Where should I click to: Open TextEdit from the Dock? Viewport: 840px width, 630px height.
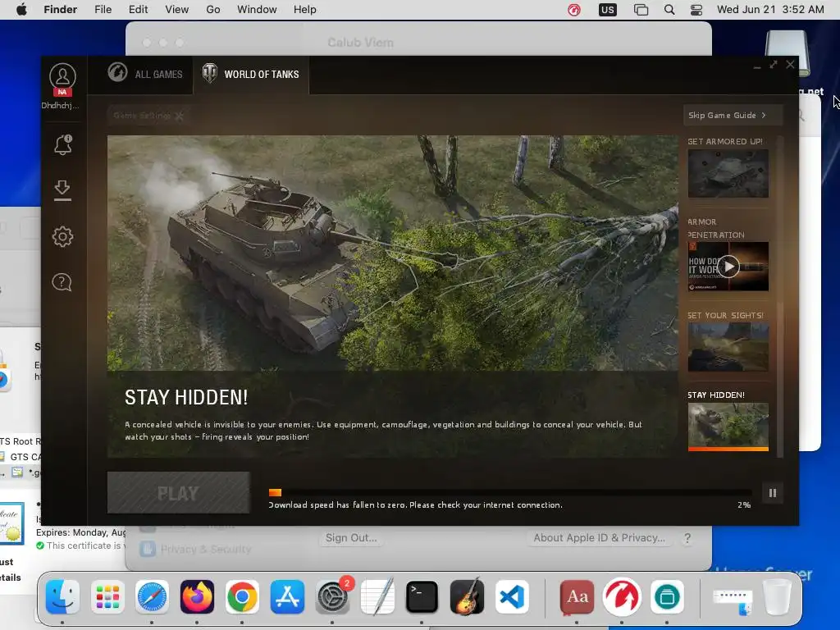(377, 596)
